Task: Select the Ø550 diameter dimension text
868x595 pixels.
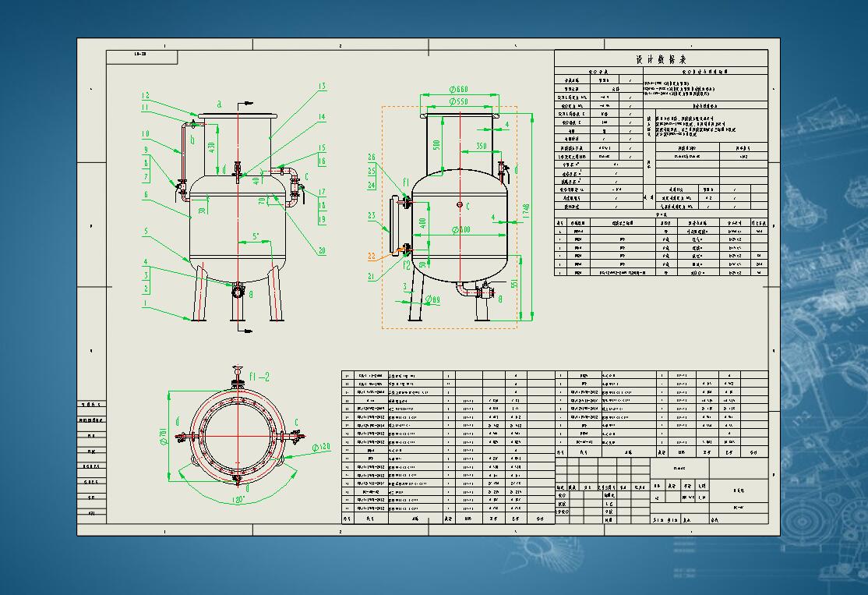Action: pyautogui.click(x=458, y=101)
